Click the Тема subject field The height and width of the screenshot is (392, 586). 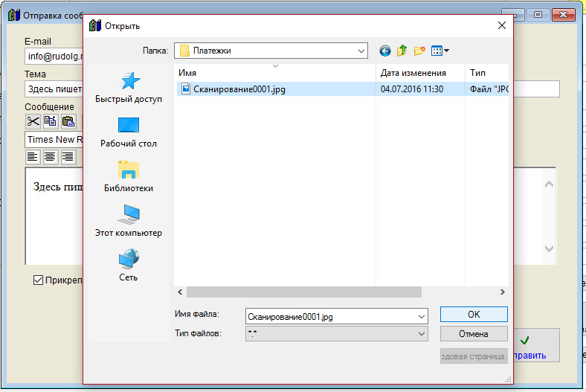54,89
